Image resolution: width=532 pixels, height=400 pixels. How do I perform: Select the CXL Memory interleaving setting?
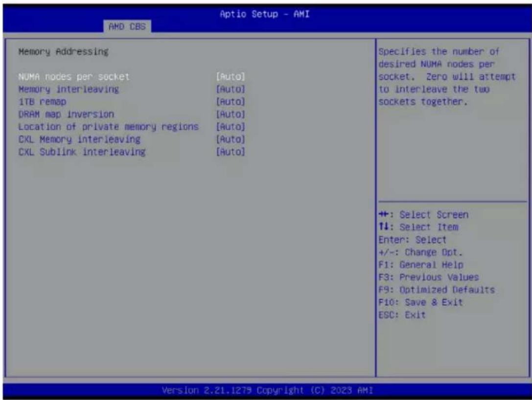click(79, 139)
